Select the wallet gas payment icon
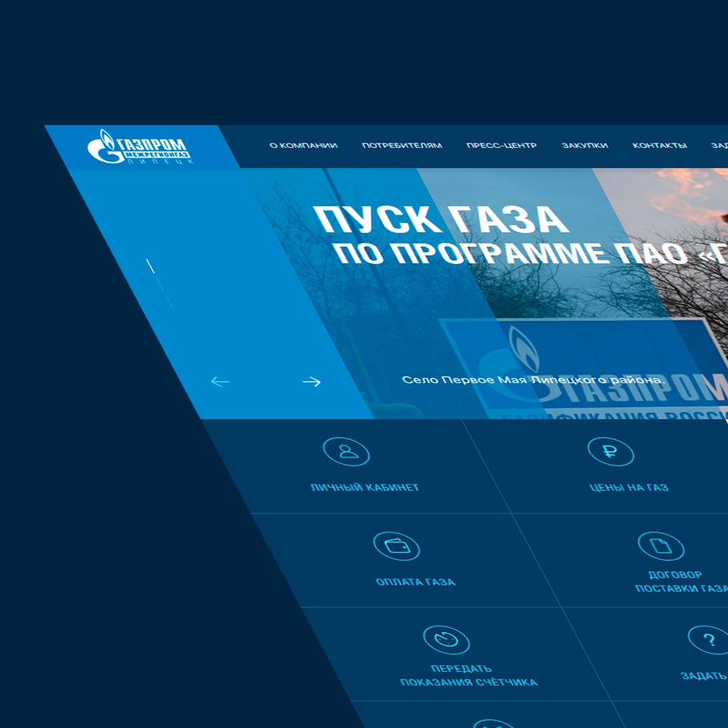Image resolution: width=728 pixels, height=728 pixels. click(397, 546)
